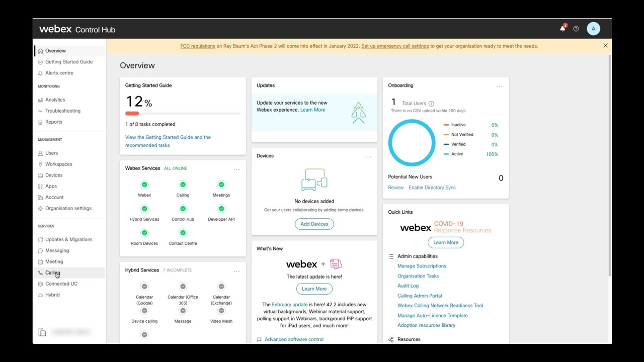Click the Admin capabilities list icon

click(x=391, y=256)
